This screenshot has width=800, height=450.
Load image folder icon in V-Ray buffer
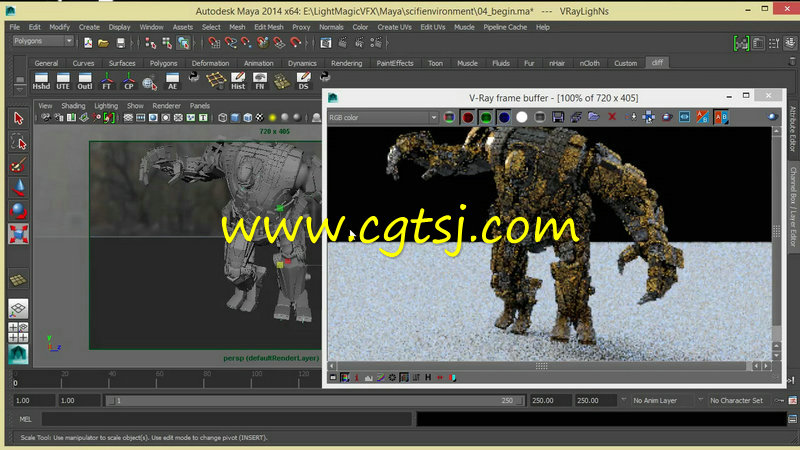[593, 117]
